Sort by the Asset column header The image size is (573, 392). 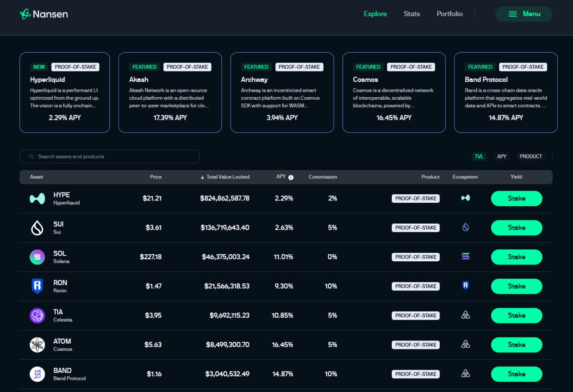pos(37,177)
